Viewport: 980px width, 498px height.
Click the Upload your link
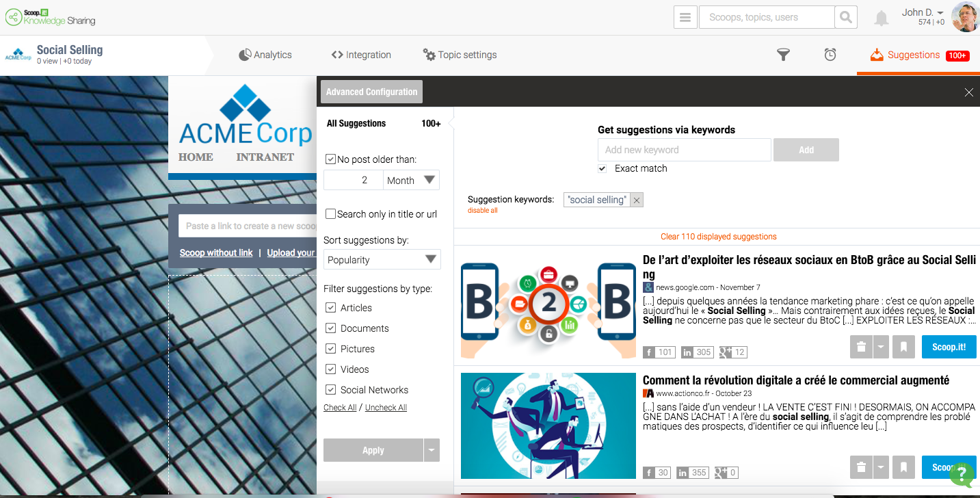tap(291, 252)
